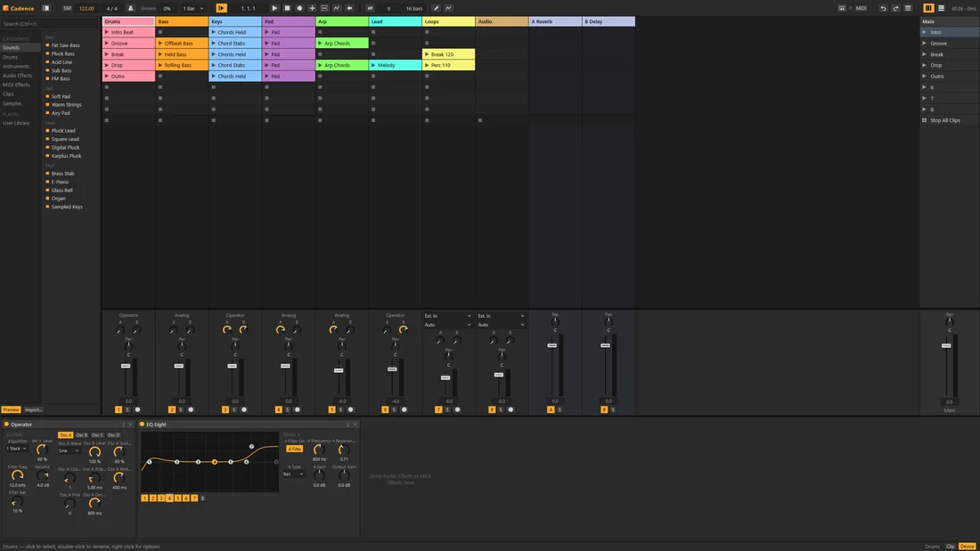Image resolution: width=980 pixels, height=551 pixels.
Task: Solo the Bass track with S button
Action: pyautogui.click(x=181, y=409)
